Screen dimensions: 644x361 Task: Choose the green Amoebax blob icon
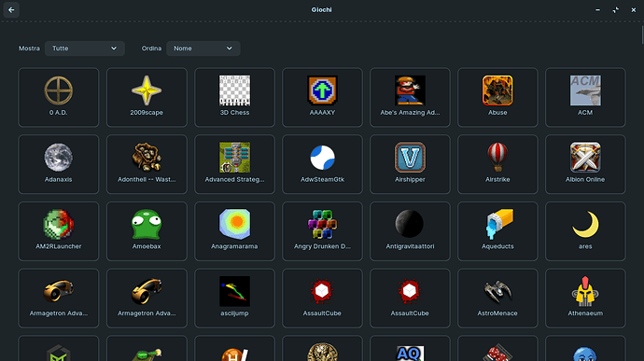coord(147,224)
